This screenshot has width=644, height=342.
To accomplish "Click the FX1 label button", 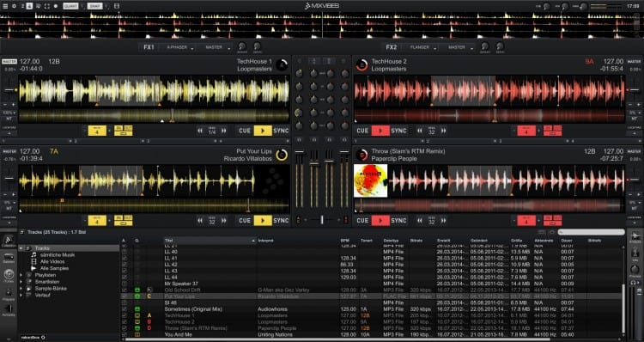I will click(x=149, y=47).
